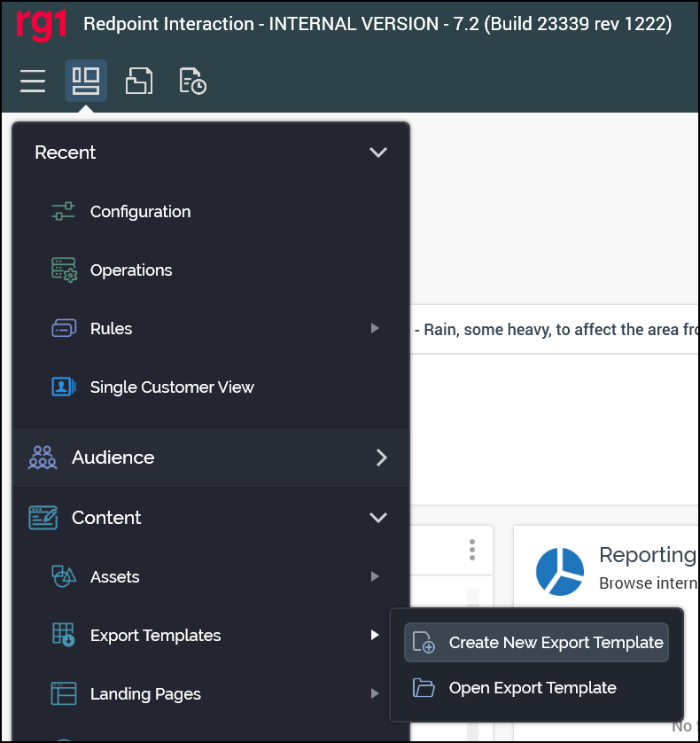Expand the Audience section
This screenshot has height=743, width=700.
[x=382, y=458]
